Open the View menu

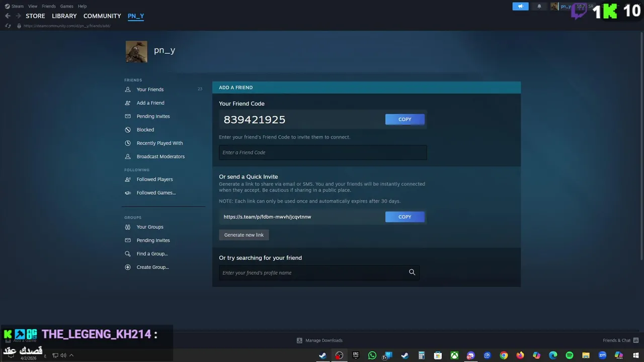33,6
